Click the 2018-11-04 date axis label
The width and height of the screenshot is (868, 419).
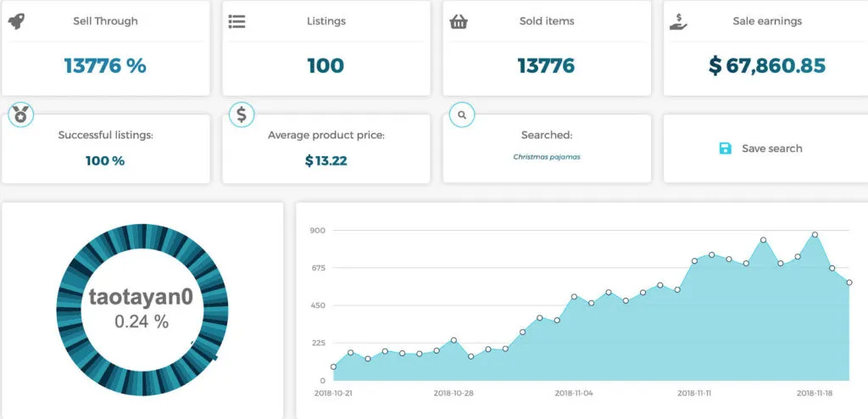click(x=574, y=394)
